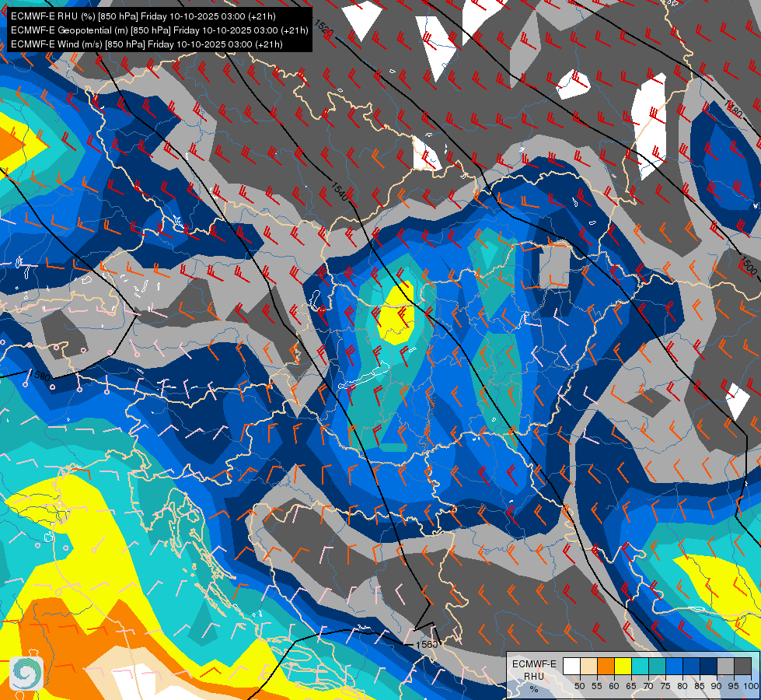761x700 pixels.
Task: Select the 'ECMWF-E RHU (%) [850 hPa]' header line
Action: (x=143, y=16)
